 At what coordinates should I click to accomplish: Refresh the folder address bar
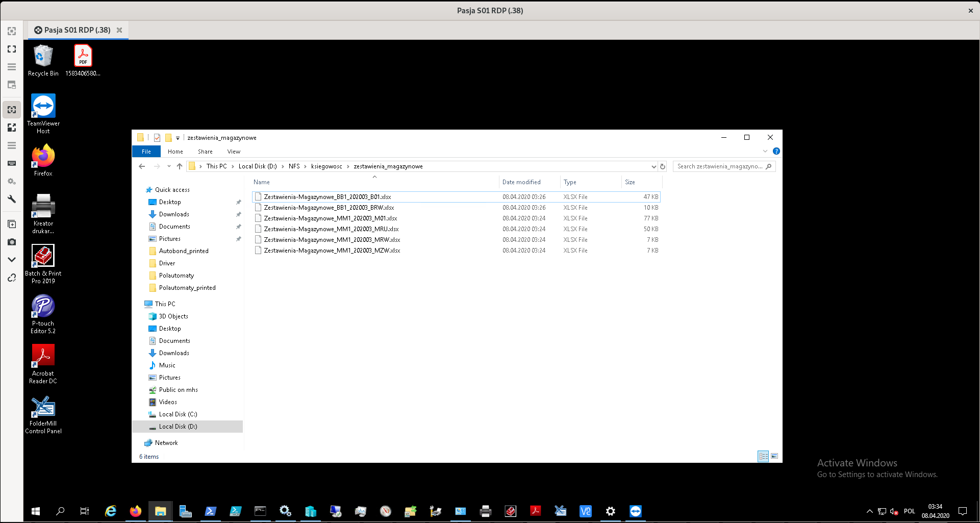(x=663, y=166)
